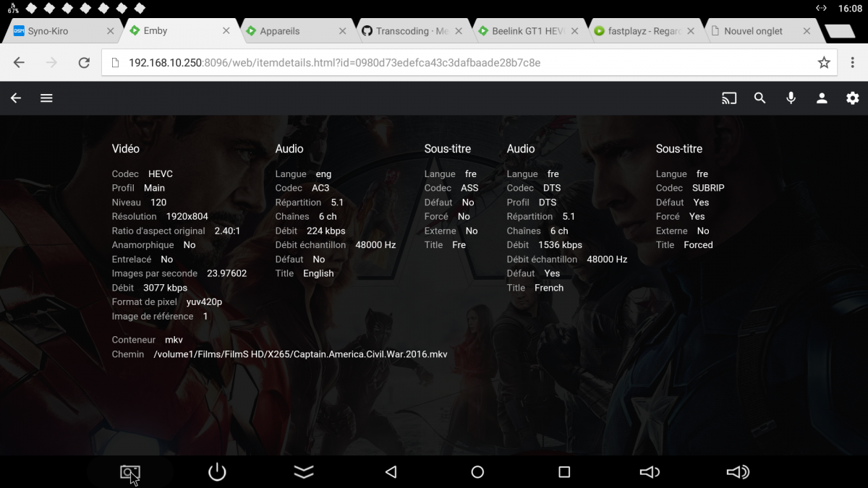Close the Syno-Kiro tab
Image resolution: width=868 pixels, height=488 pixels.
(x=111, y=31)
